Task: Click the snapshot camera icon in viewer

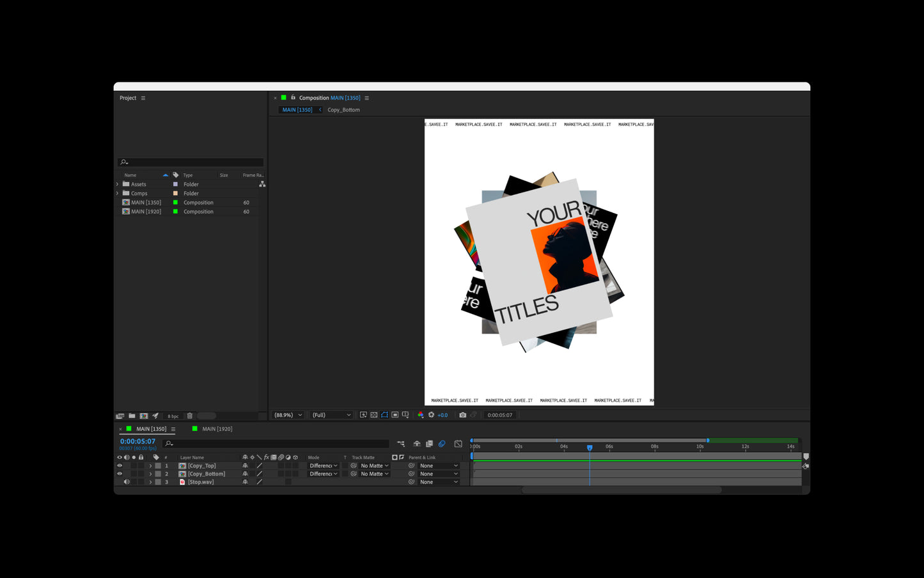Action: coord(462,415)
